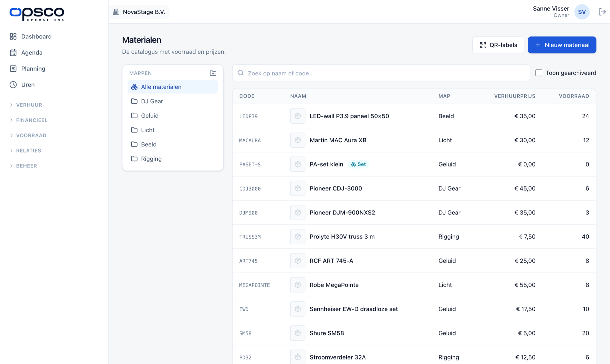This screenshot has height=364, width=610.
Task: Click the Opsco Operations logo
Action: [x=37, y=14]
